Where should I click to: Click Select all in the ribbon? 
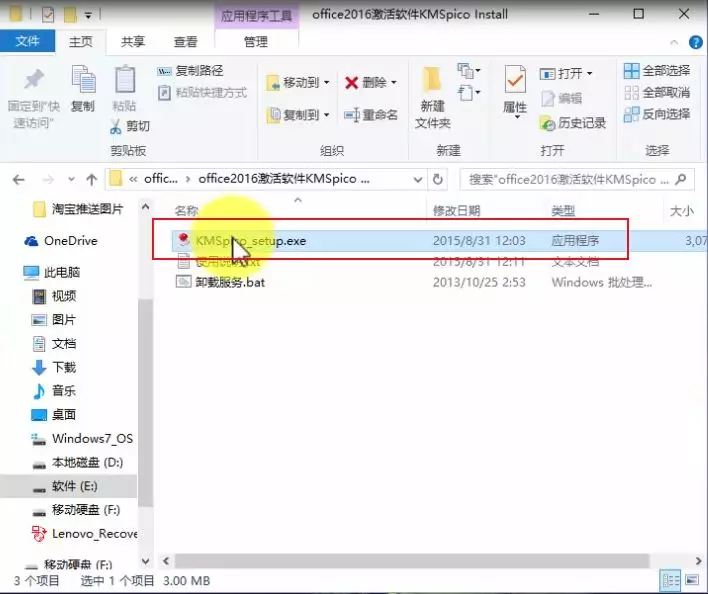[657, 71]
